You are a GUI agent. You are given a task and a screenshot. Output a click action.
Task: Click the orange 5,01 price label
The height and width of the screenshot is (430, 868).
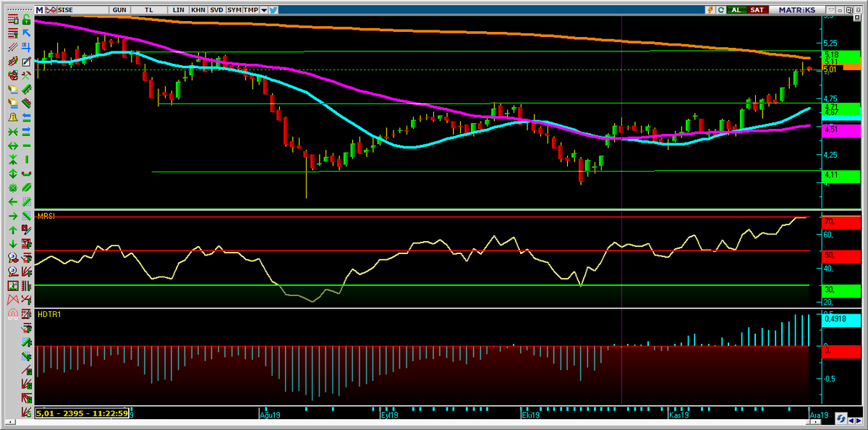point(841,67)
